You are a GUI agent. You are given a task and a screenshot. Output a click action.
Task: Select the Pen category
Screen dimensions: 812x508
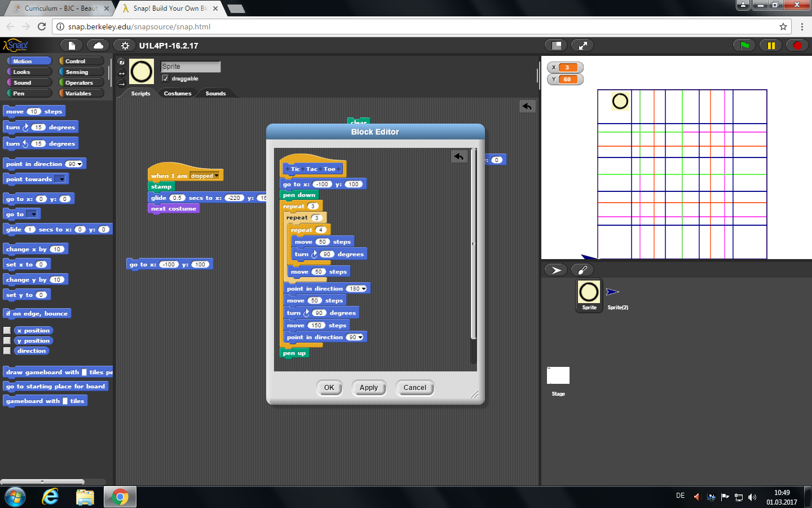29,93
